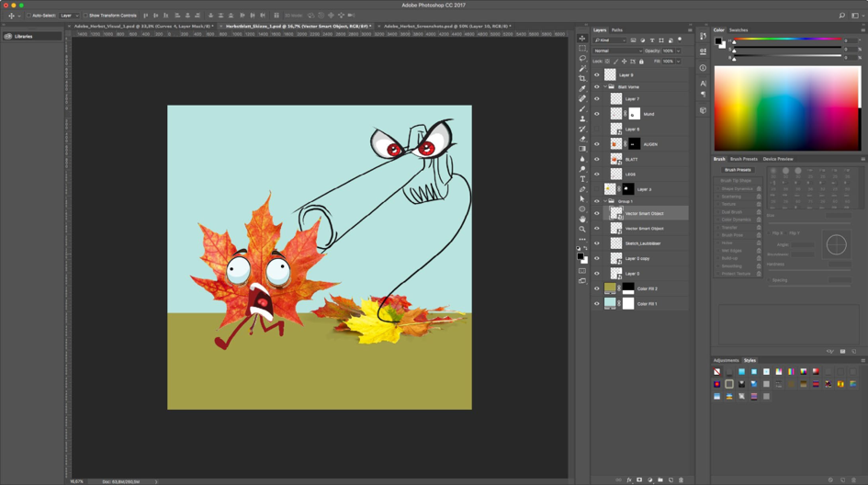Enable the Auto-Select checkbox
Viewport: 868px width, 485px height.
point(28,16)
